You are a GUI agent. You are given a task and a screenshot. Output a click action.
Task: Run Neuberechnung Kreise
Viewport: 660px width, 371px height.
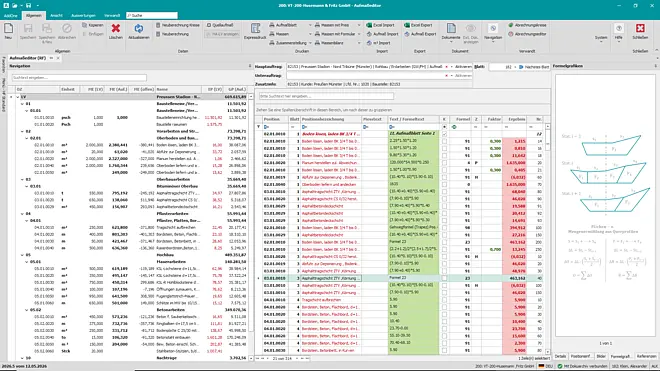point(177,25)
